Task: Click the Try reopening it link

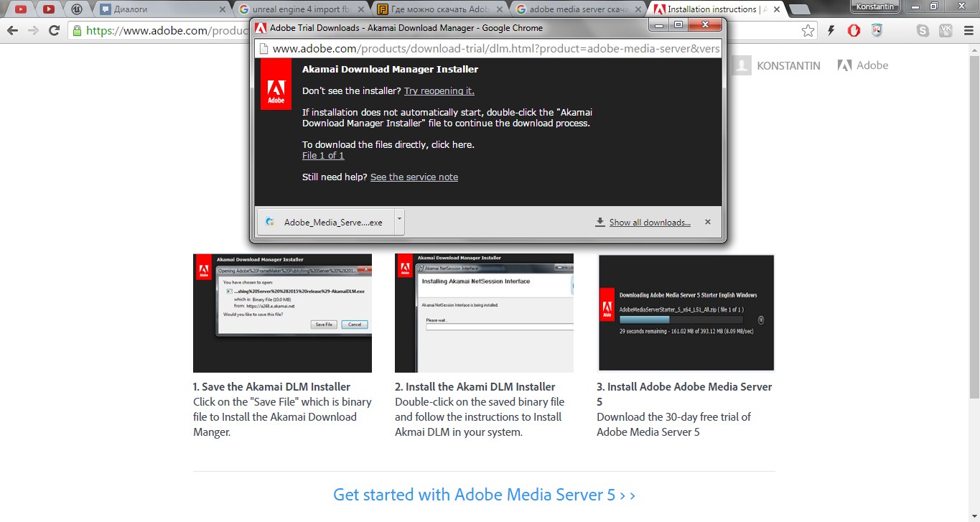Action: [439, 91]
